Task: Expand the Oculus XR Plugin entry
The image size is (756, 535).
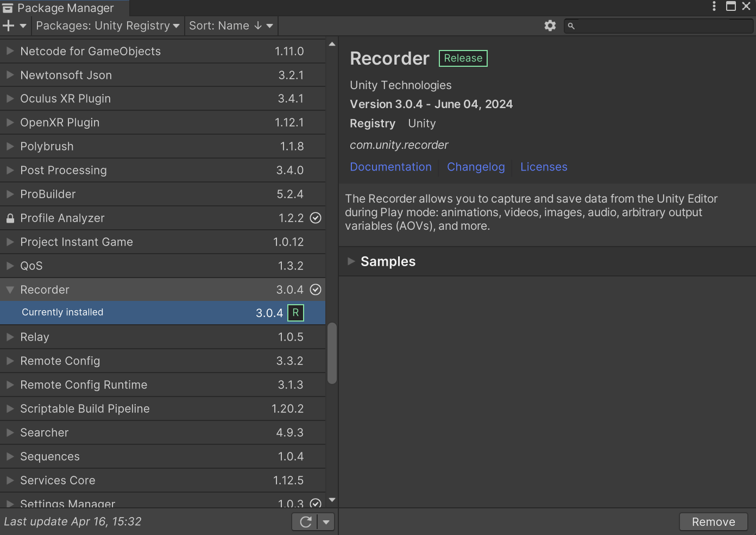Action: point(10,98)
